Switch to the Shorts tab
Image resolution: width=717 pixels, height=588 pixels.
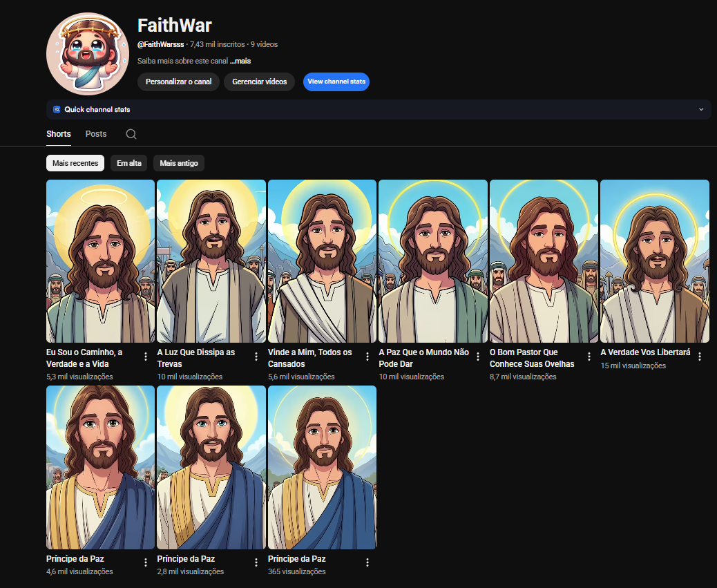point(59,134)
